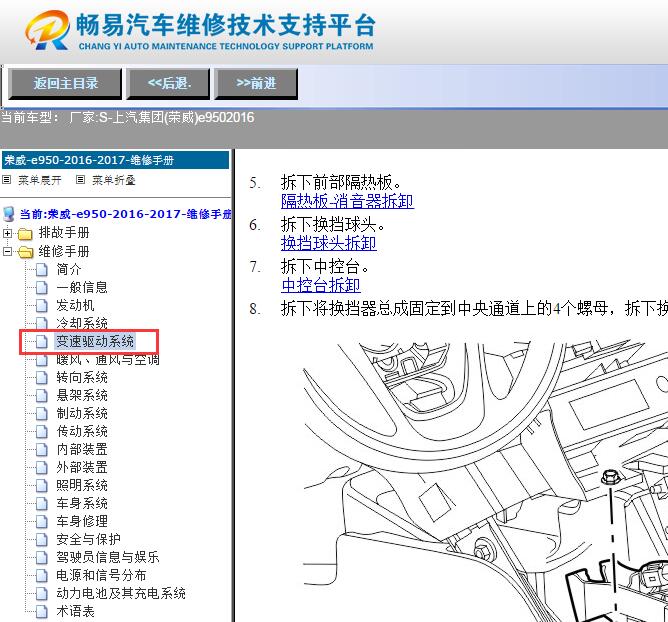The image size is (668, 622).
Task: Click the page icon beside 车身修理
Action: pos(41,521)
